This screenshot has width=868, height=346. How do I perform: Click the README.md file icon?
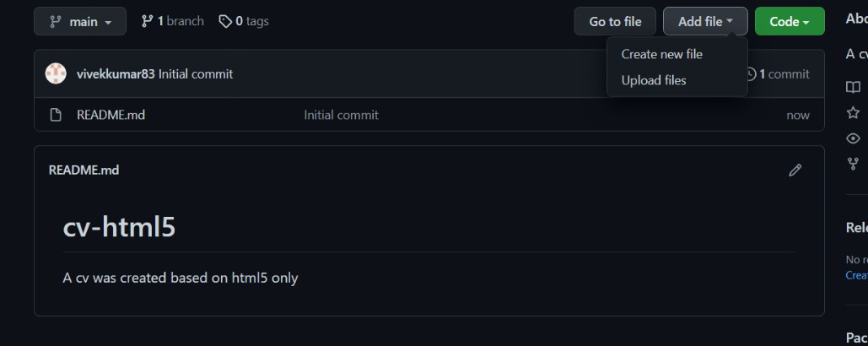56,115
